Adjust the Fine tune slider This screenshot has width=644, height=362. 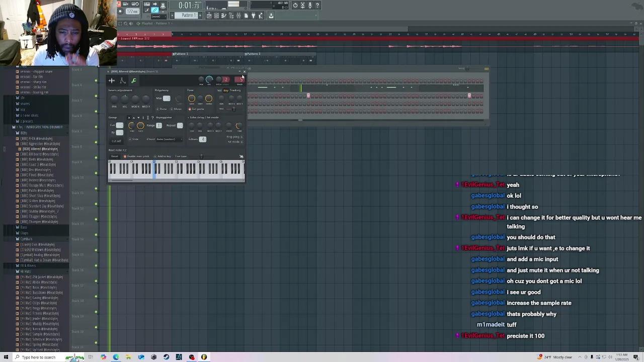(201, 156)
